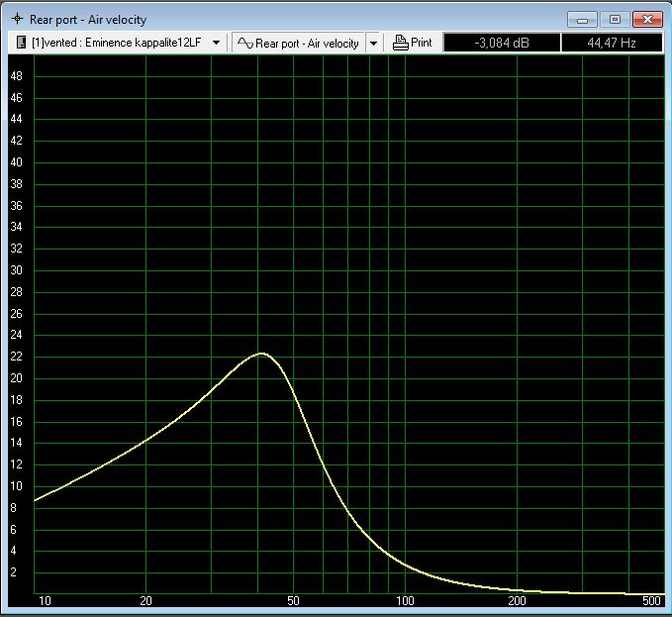Click the waveform icon beside Rear port

[244, 43]
